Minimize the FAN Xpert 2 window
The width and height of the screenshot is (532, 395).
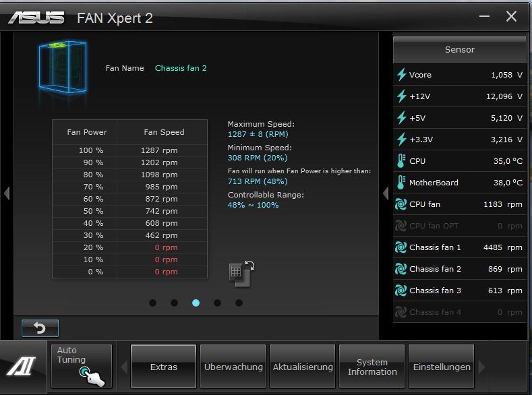coord(484,16)
